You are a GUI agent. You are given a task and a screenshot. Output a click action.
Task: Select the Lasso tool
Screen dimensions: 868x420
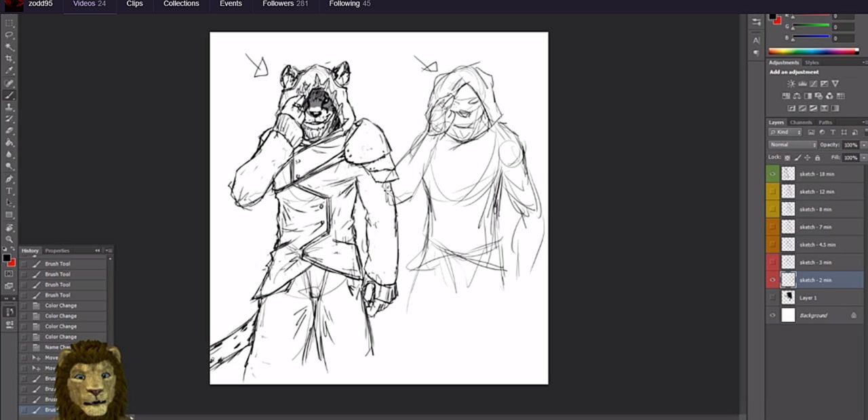pyautogui.click(x=9, y=35)
